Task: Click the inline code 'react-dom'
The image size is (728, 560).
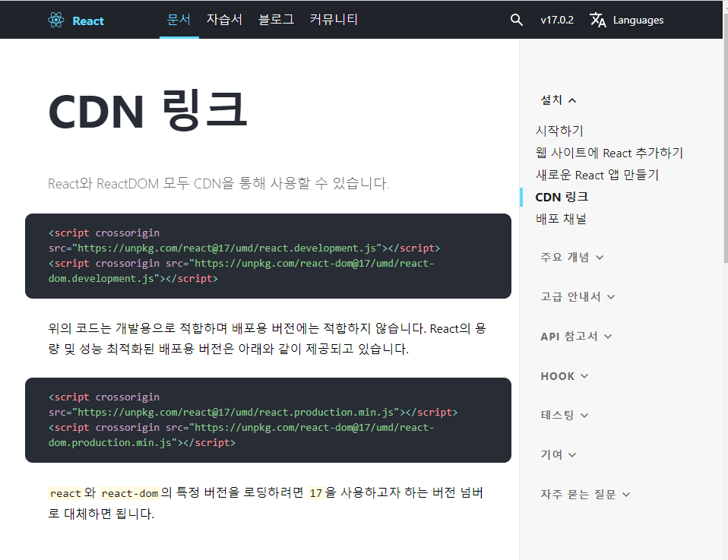Action: pyautogui.click(x=129, y=493)
